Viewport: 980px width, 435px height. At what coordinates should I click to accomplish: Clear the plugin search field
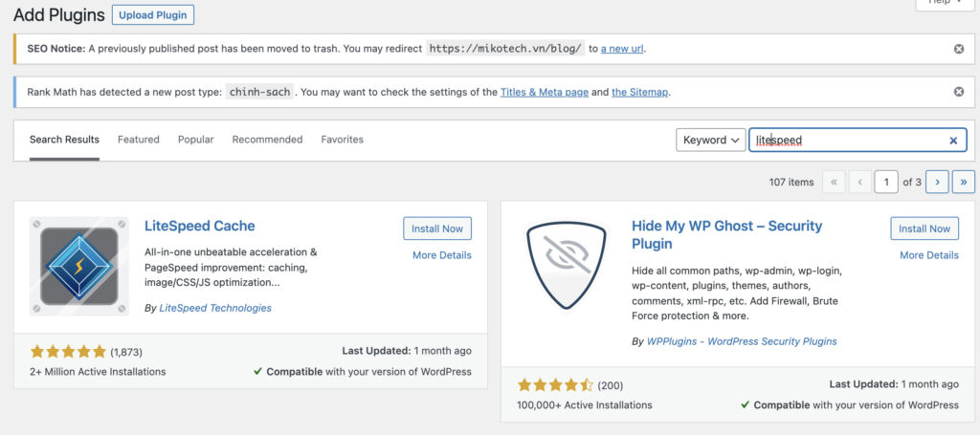click(953, 141)
